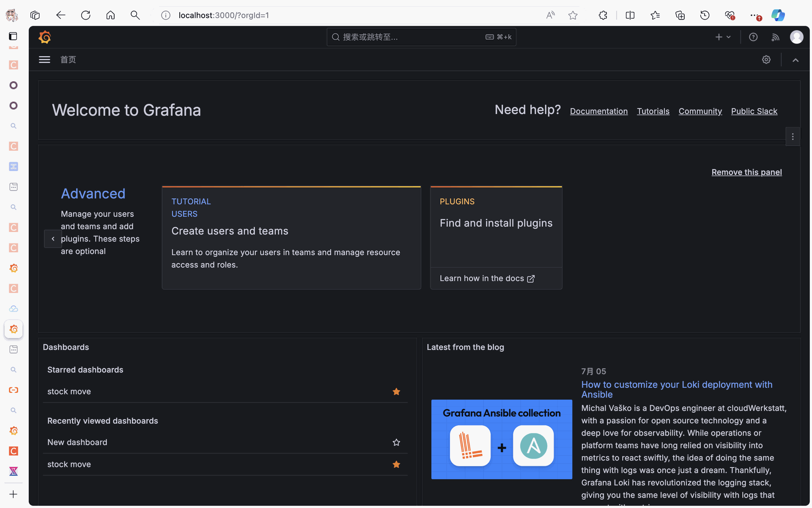Open the panel three-dots menu
Image resolution: width=812 pixels, height=508 pixels.
[x=793, y=137]
